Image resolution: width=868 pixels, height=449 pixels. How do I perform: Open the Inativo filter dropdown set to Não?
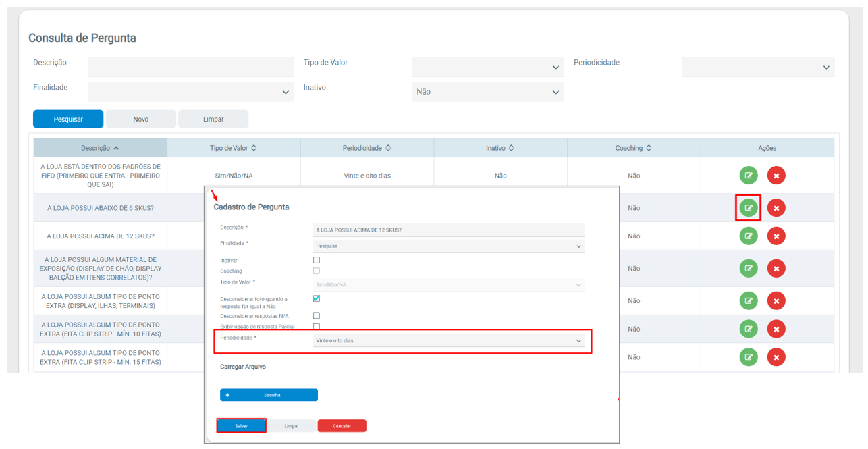coord(487,92)
